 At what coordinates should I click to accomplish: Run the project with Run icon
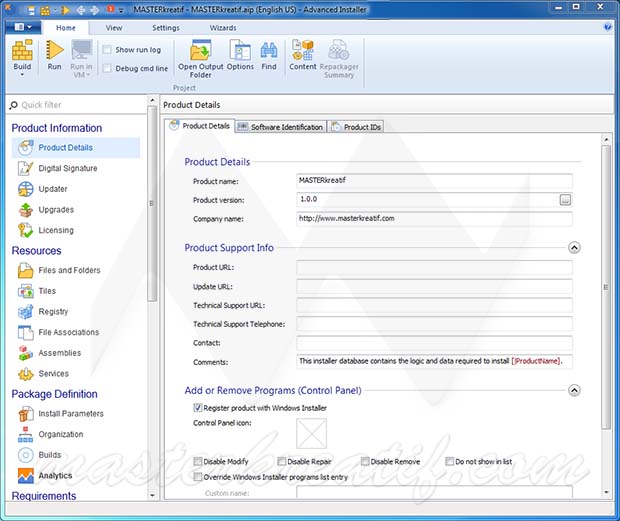coord(54,54)
